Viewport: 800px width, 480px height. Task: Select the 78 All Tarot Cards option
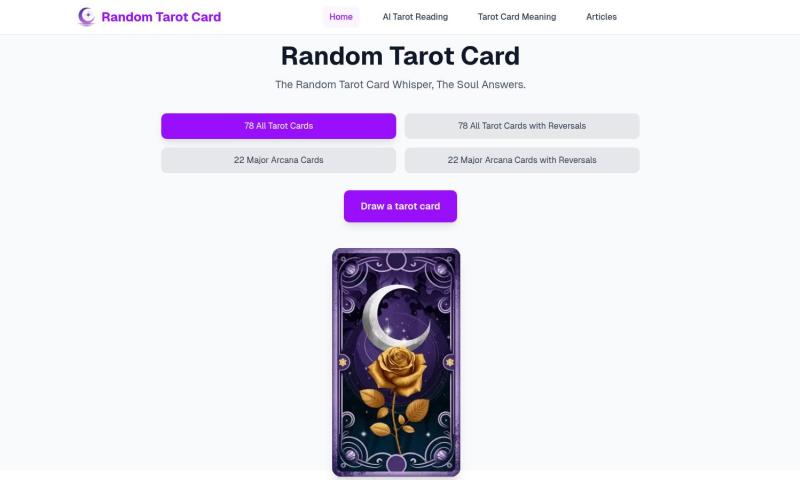click(279, 126)
